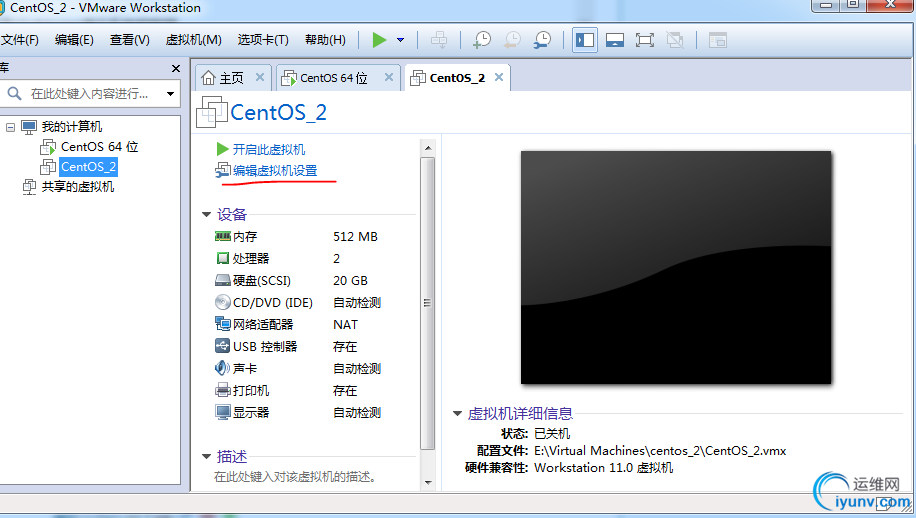Collapse the 描述 section
The width and height of the screenshot is (916, 518).
(206, 456)
